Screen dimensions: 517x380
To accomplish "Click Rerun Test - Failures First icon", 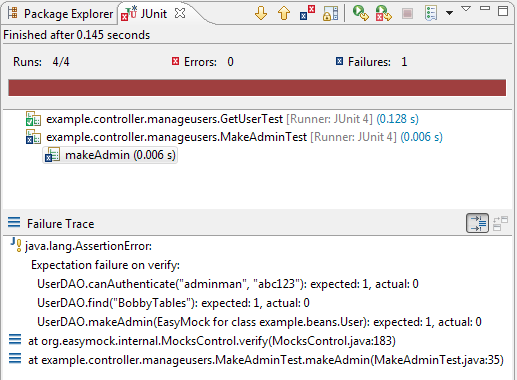I will (384, 13).
